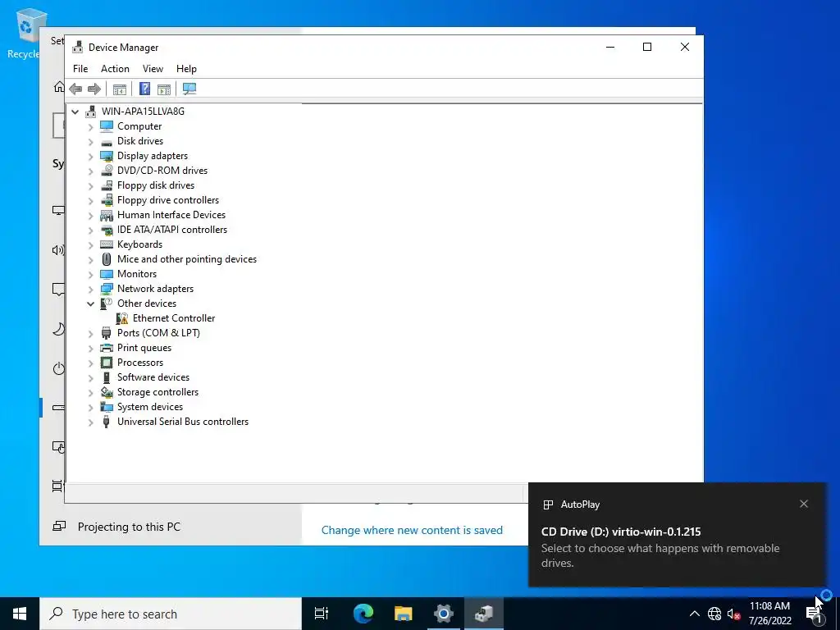Viewport: 840px width, 630px height.
Task: Select the Processors category icon
Action: (107, 363)
